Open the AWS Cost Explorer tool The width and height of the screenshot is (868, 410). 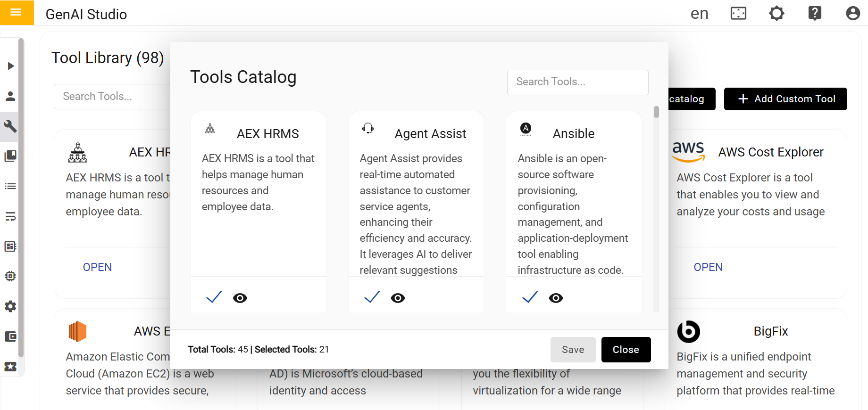point(708,267)
